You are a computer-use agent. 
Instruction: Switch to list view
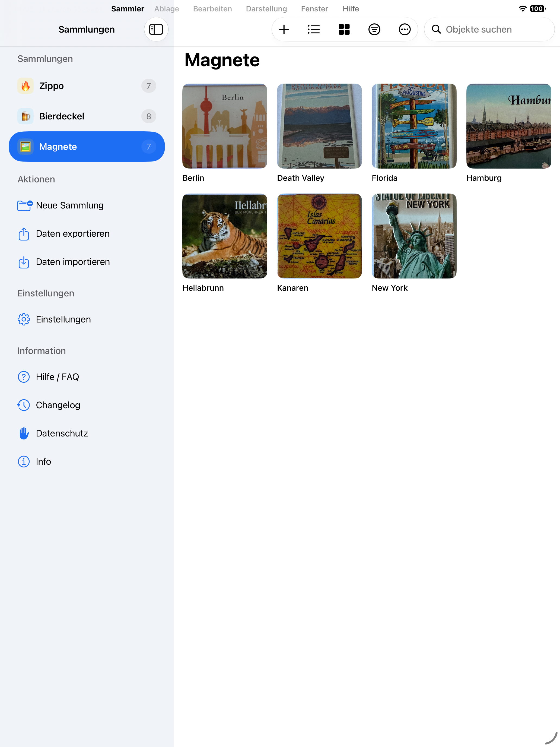pos(314,29)
